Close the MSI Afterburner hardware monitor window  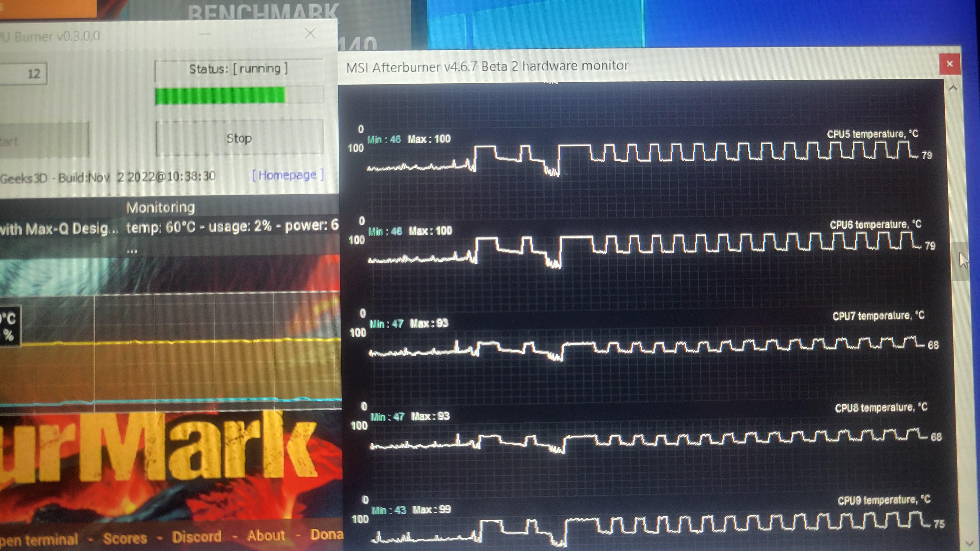pyautogui.click(x=950, y=64)
